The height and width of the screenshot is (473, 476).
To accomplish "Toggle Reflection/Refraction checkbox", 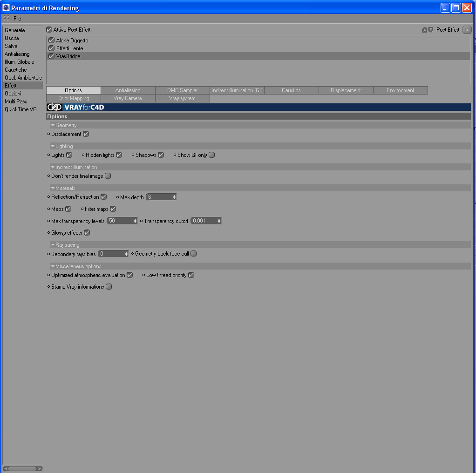I will pyautogui.click(x=103, y=196).
